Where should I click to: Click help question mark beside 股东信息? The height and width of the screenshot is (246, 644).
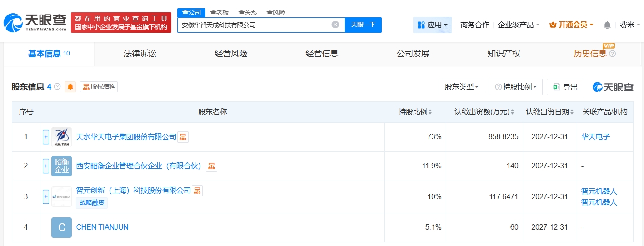coord(57,86)
